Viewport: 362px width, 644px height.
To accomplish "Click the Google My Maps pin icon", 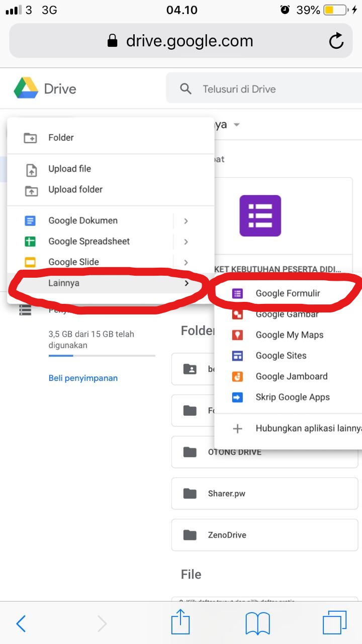I will tap(237, 335).
